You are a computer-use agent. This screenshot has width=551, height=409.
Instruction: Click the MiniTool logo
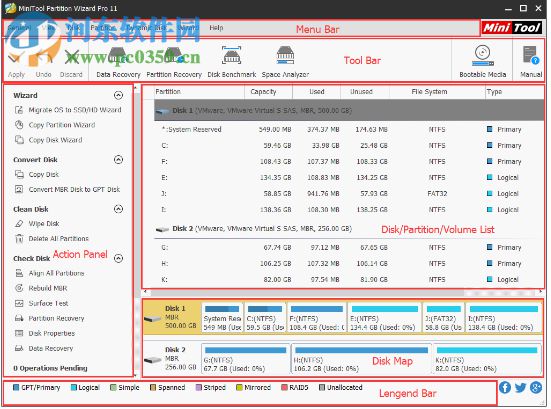pyautogui.click(x=512, y=27)
